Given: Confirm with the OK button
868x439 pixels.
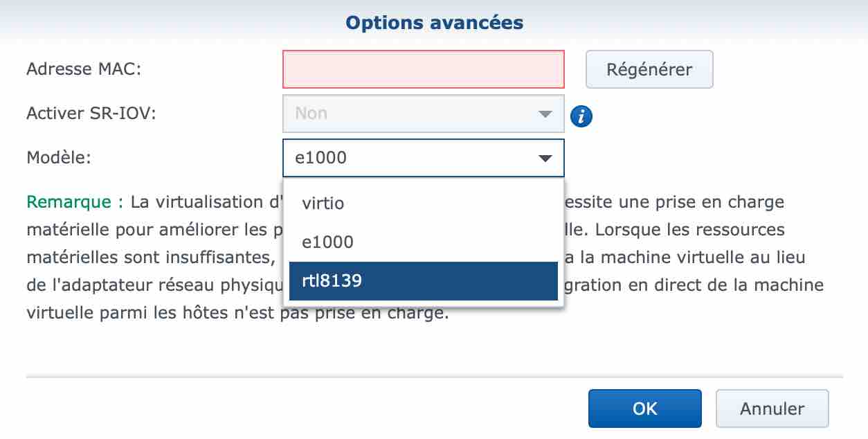Looking at the screenshot, I should tap(645, 409).
